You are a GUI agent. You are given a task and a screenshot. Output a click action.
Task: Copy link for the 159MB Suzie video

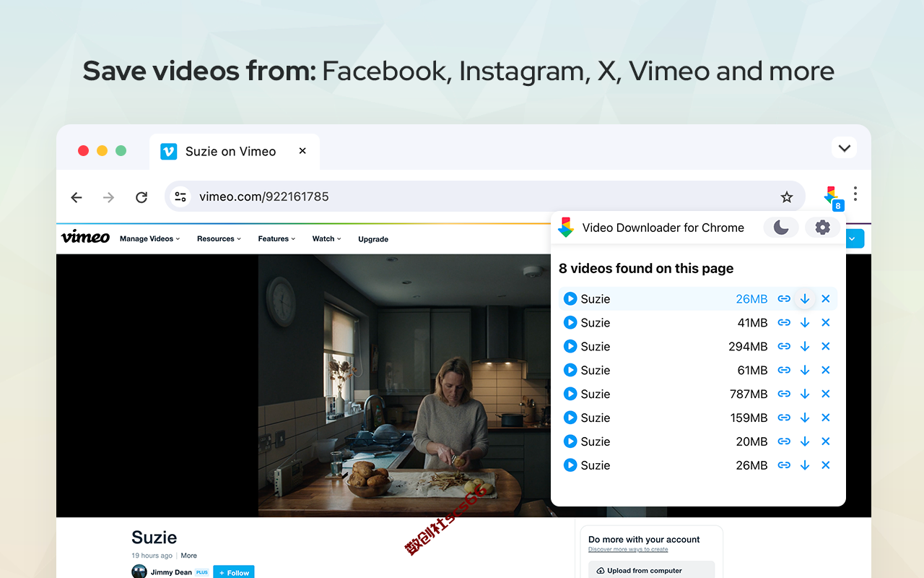[784, 418]
